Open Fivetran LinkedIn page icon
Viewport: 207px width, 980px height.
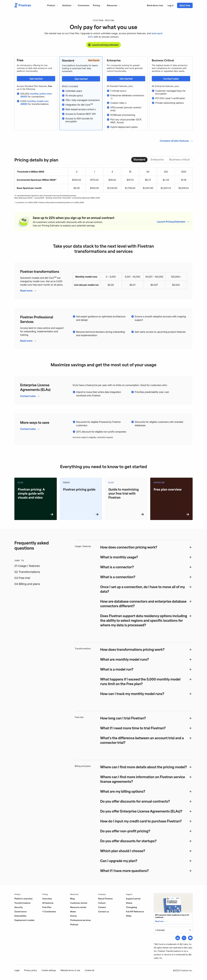tap(177, 938)
